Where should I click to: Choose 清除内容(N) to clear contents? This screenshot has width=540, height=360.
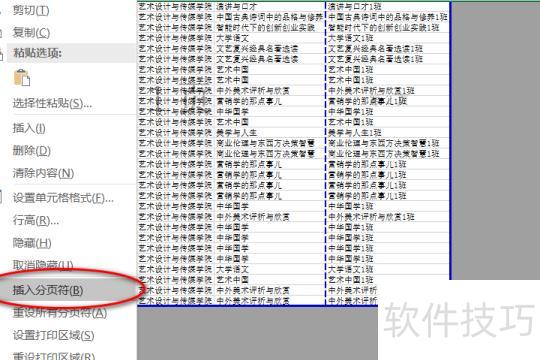[43, 173]
